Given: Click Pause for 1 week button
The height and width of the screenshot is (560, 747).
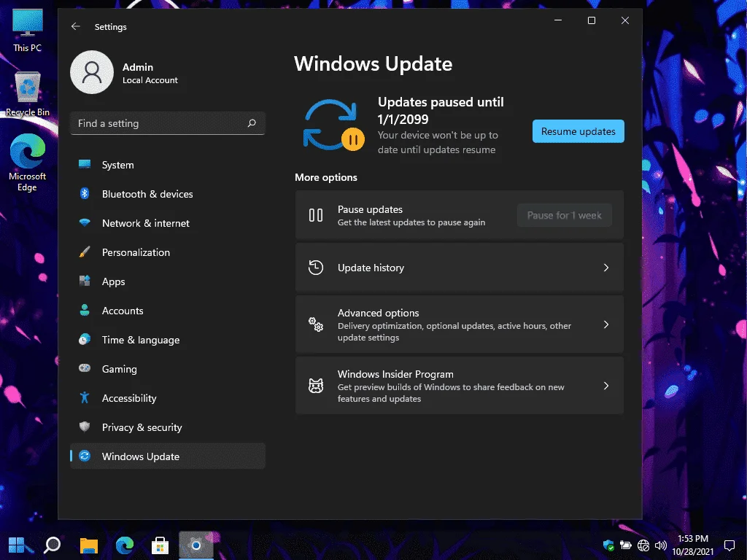Looking at the screenshot, I should (564, 215).
